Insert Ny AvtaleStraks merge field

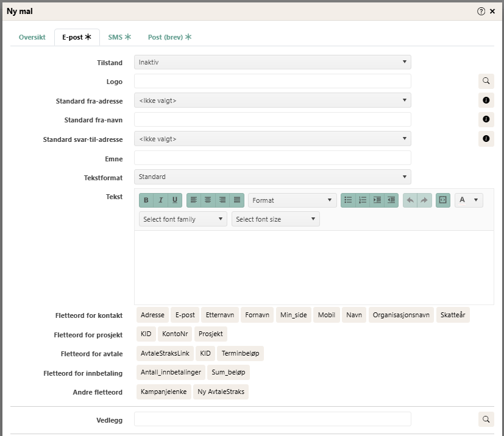pos(221,392)
